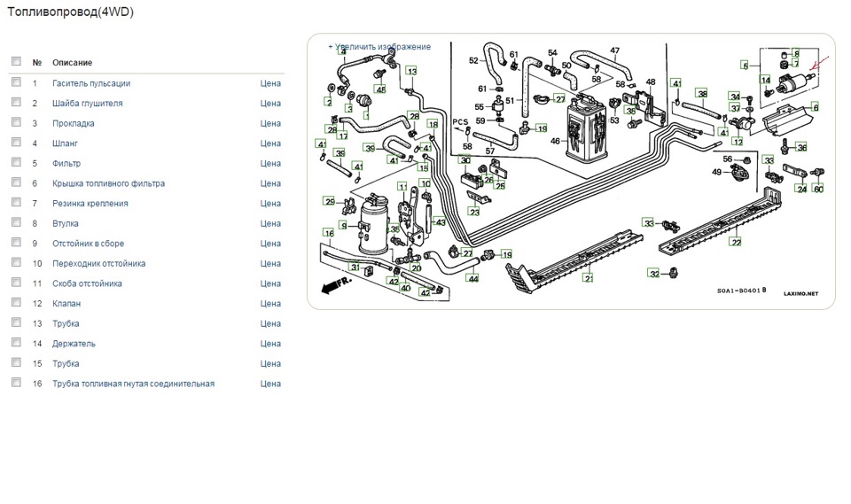This screenshot has width=851, height=504.
Task: Open the Шайба глушителя description link
Action: pos(88,104)
